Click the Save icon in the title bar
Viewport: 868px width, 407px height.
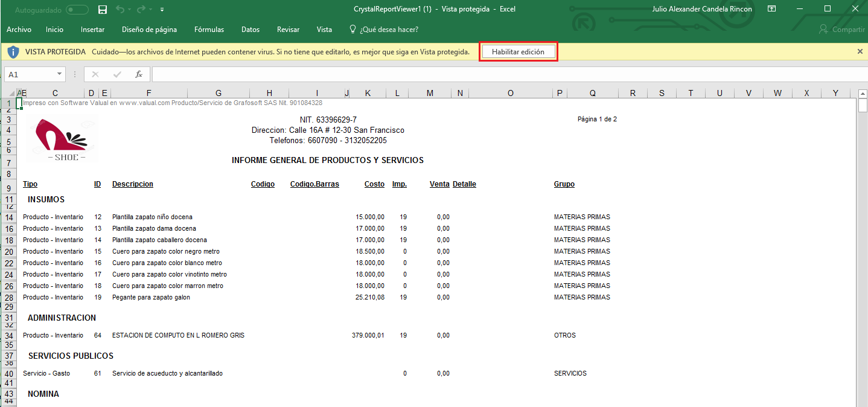[103, 10]
